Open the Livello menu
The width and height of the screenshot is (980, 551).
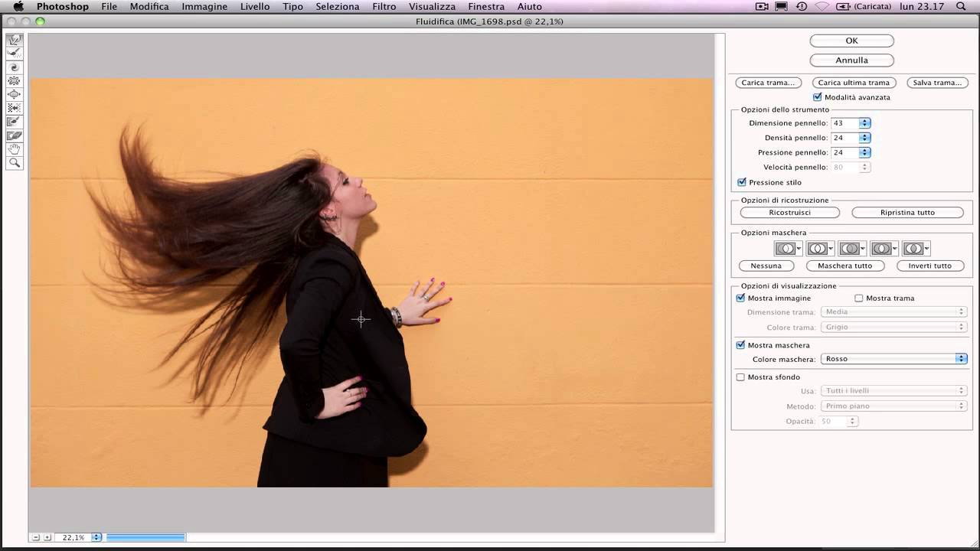255,6
